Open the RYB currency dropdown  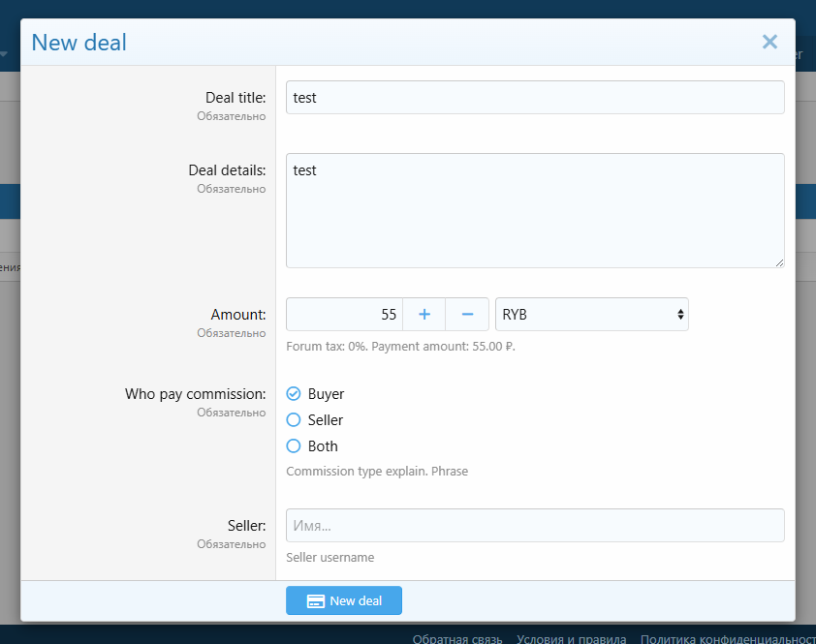pyautogui.click(x=591, y=315)
